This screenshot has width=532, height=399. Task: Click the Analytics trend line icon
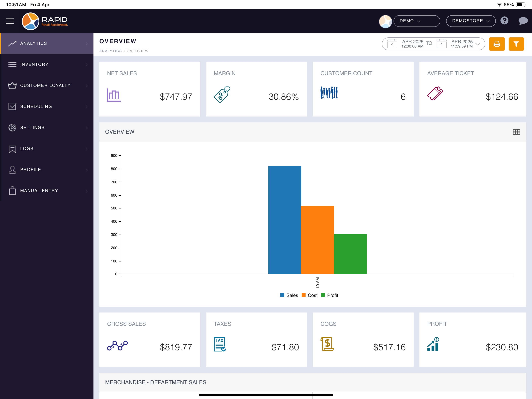[x=12, y=43]
